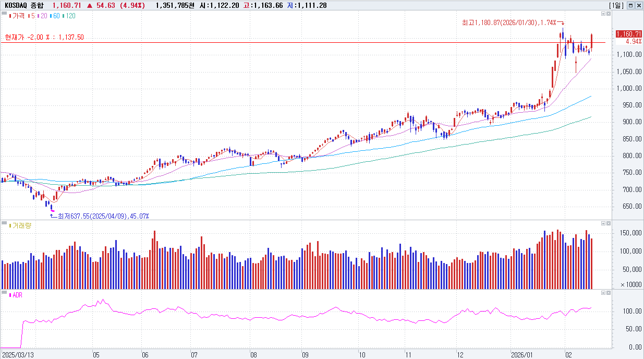The image size is (644, 359).
Task: Toggle the 60-day moving average legend
Action: pos(55,16)
